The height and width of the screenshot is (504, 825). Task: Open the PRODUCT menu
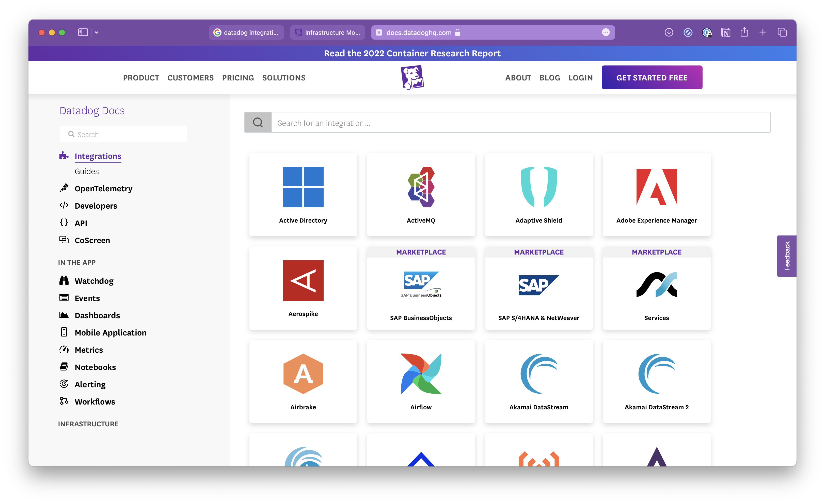(x=141, y=78)
